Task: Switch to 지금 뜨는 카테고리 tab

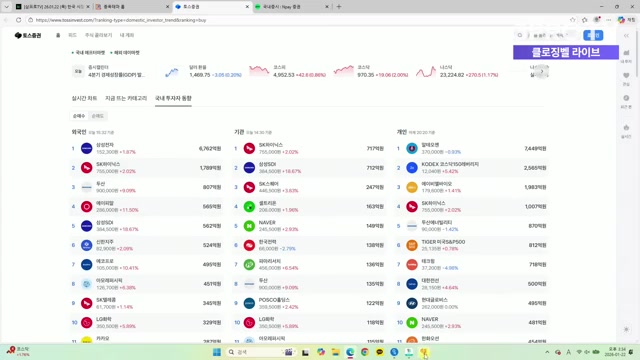Action: pos(126,98)
